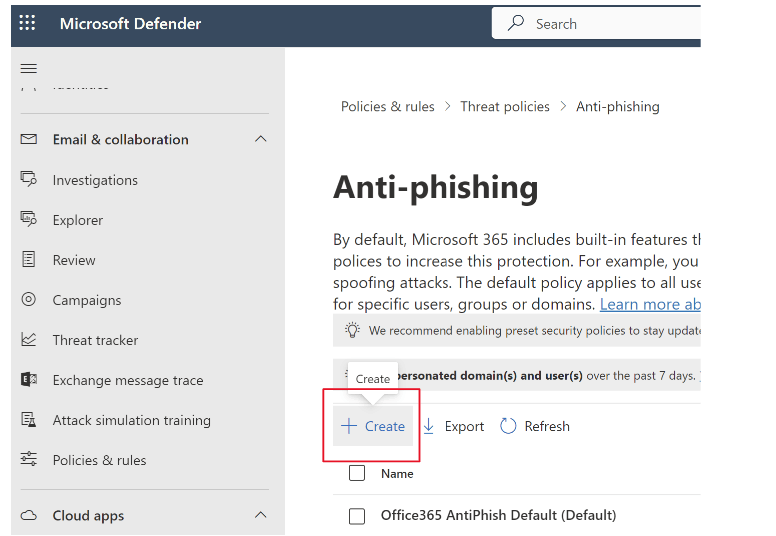Click the Email & collaboration envelope icon

29,139
